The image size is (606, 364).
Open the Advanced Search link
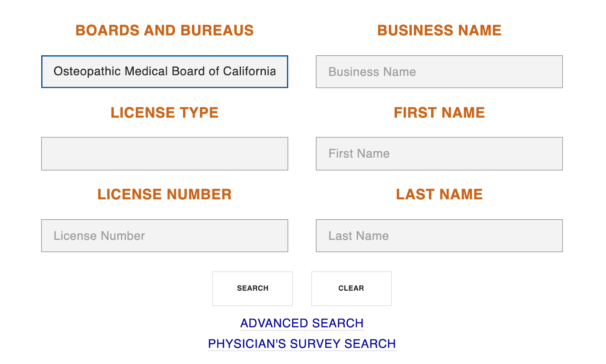coord(302,323)
